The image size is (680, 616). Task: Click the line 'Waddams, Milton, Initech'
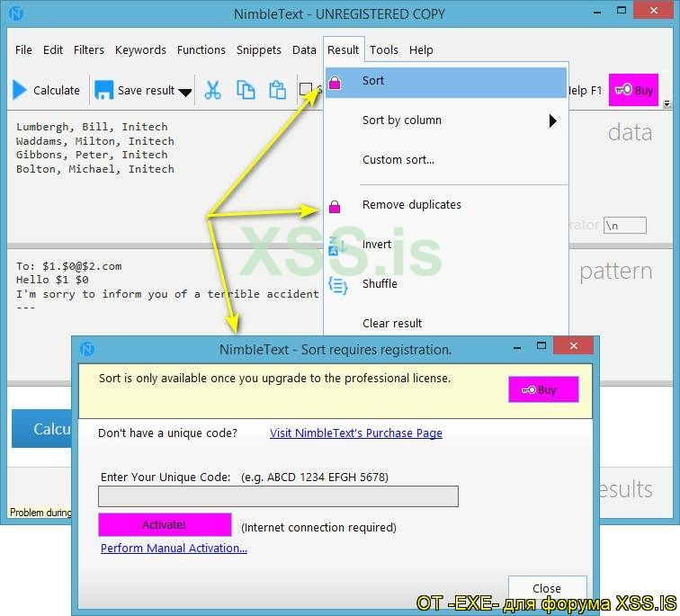(95, 141)
